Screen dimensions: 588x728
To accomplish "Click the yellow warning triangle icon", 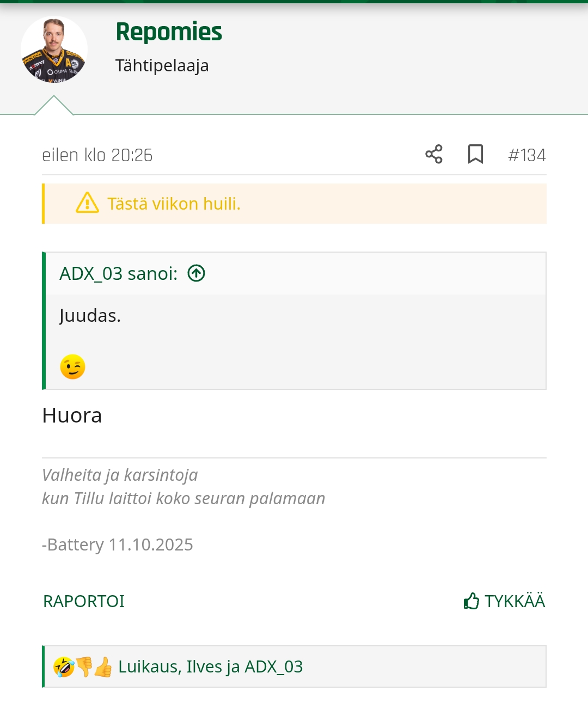I will pyautogui.click(x=87, y=203).
